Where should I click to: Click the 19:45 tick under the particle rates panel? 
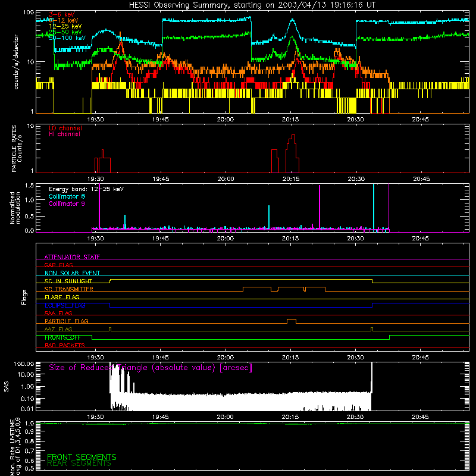(161, 179)
